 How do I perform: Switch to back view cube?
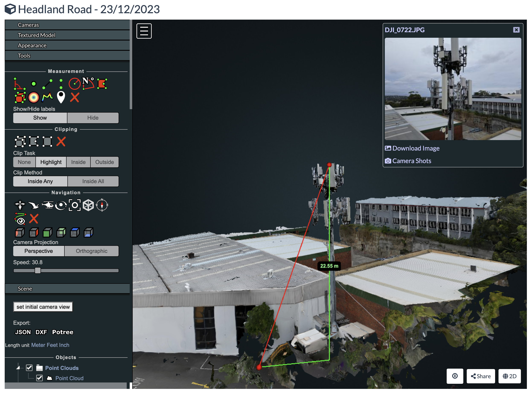click(x=61, y=233)
